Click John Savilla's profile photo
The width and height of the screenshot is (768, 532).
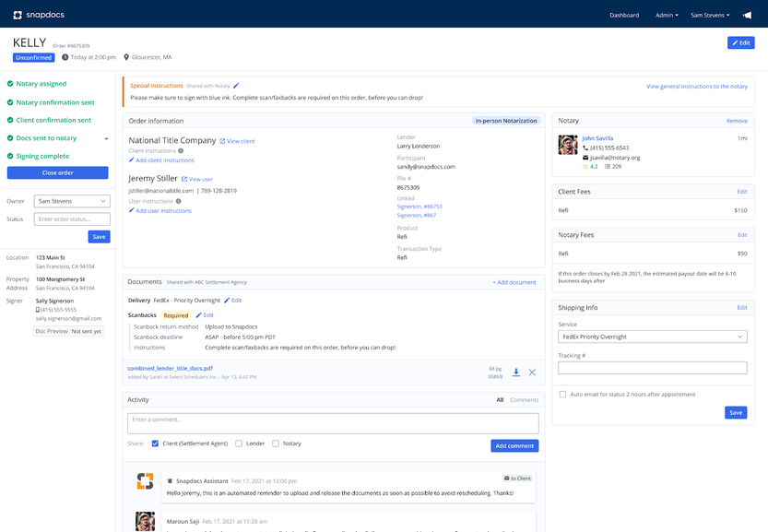[568, 145]
